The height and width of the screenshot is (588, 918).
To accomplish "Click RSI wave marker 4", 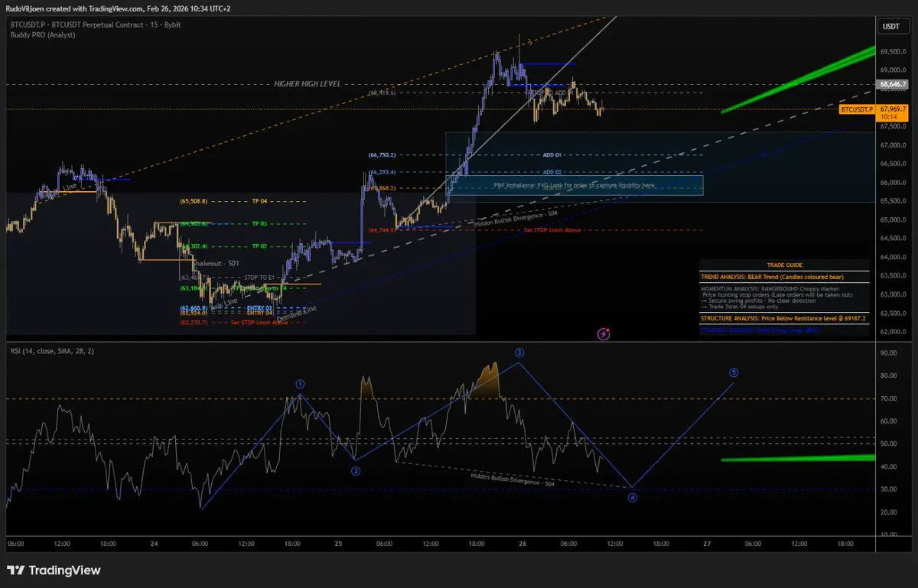I will tap(632, 498).
